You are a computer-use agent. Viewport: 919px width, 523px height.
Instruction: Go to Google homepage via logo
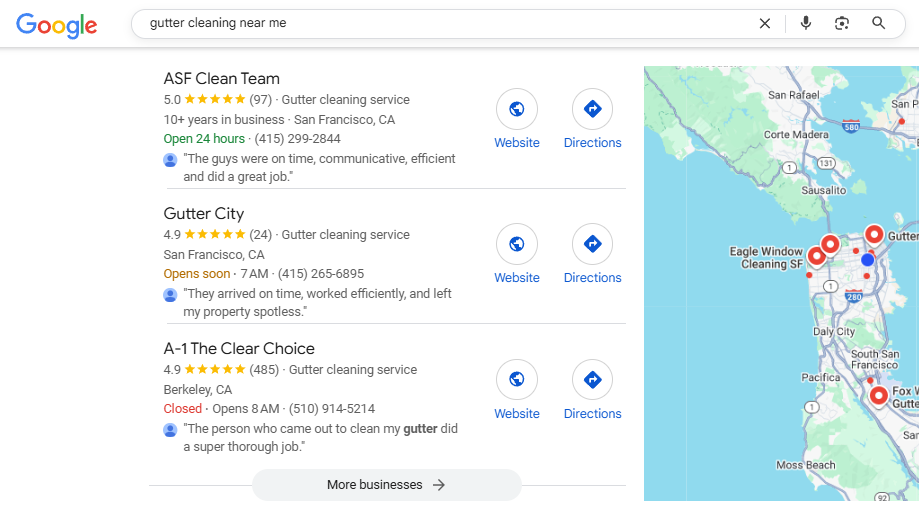pos(57,25)
